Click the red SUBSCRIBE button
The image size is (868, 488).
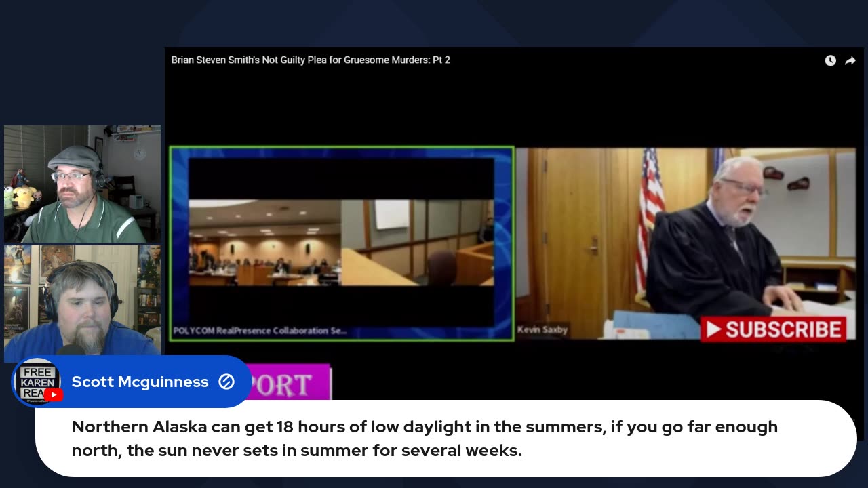[x=774, y=329]
